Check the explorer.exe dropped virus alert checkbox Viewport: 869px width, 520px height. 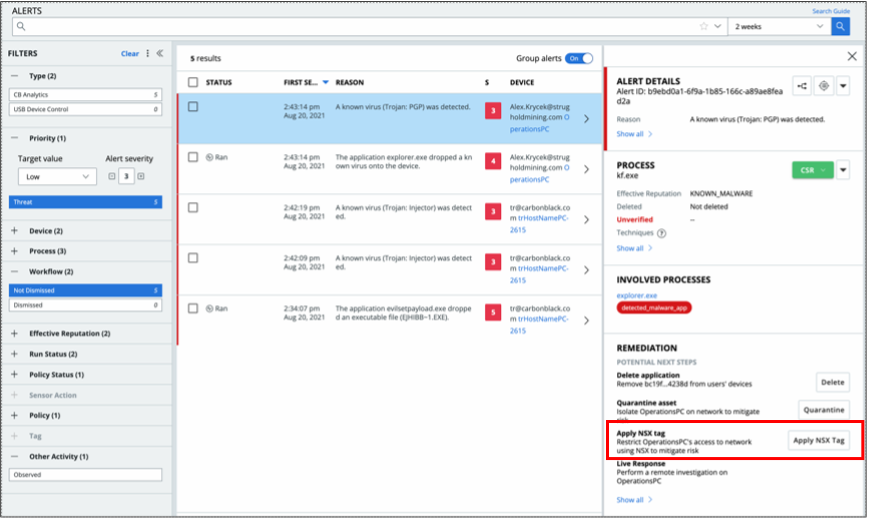[x=193, y=157]
